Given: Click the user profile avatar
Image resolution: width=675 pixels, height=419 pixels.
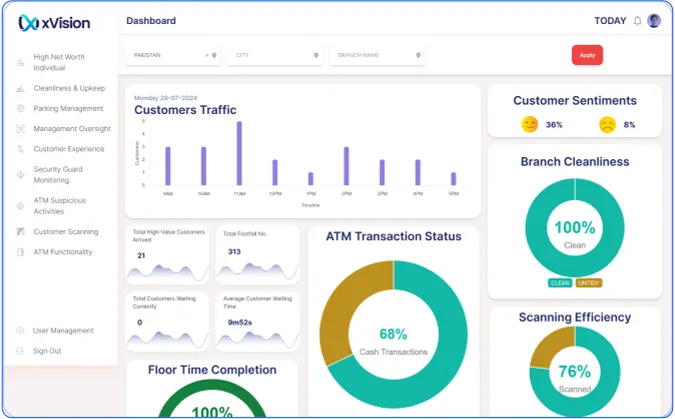Looking at the screenshot, I should click(x=654, y=21).
